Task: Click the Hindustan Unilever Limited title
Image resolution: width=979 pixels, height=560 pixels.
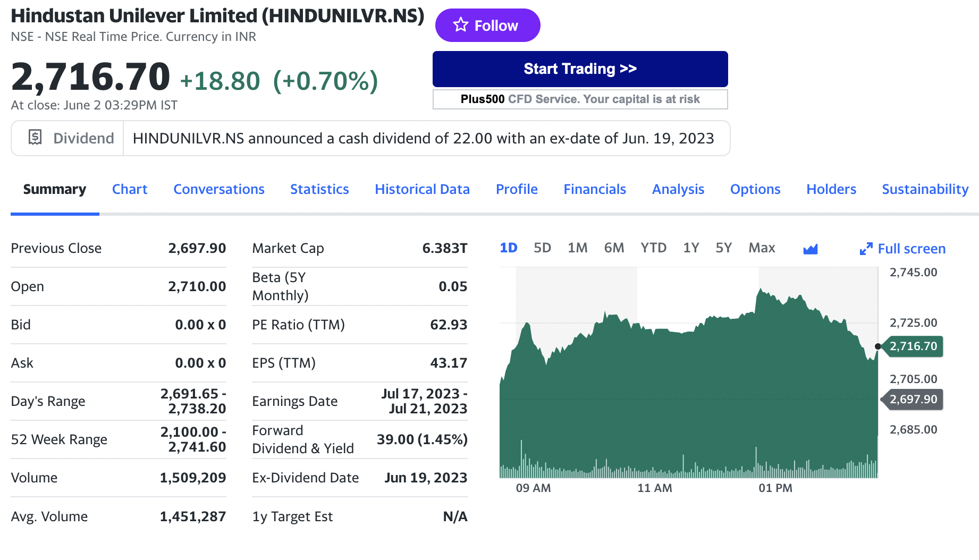Action: pos(217,16)
